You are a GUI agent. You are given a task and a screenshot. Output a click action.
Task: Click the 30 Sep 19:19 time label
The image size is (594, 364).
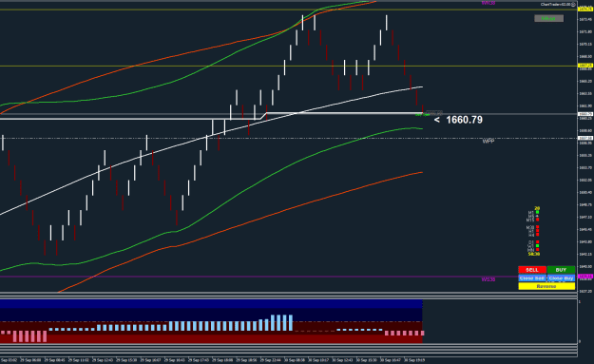click(x=414, y=360)
